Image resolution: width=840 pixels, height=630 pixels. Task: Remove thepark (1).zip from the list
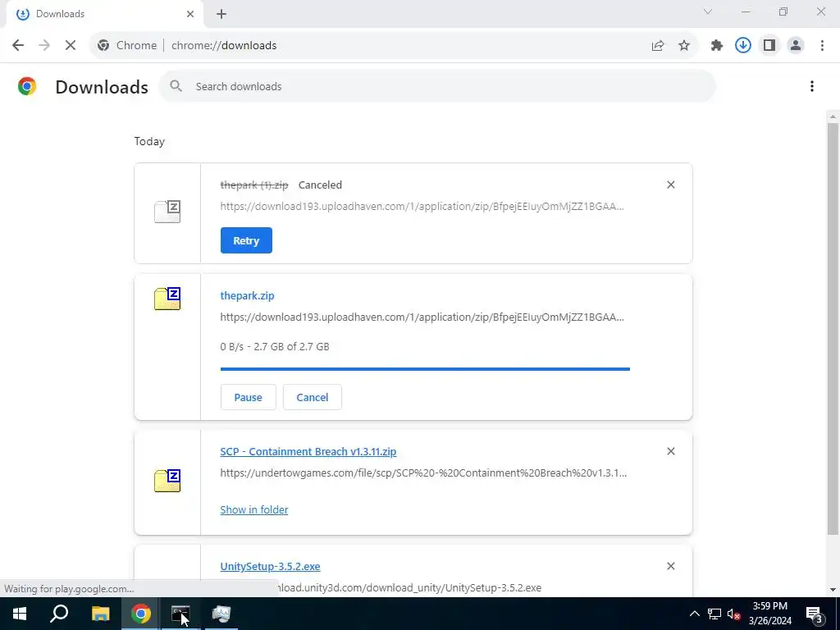pyautogui.click(x=671, y=185)
